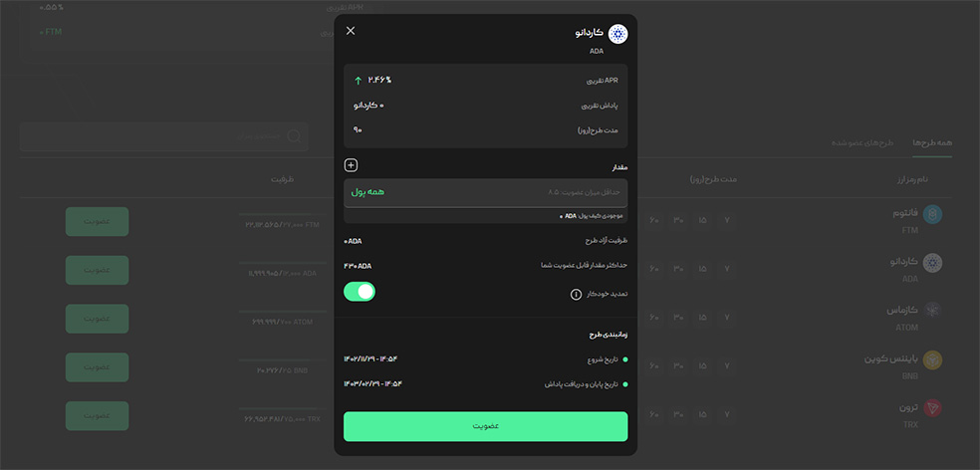This screenshot has width=980, height=470.
Task: Select 7-day duration in FTM row
Action: [x=726, y=220]
